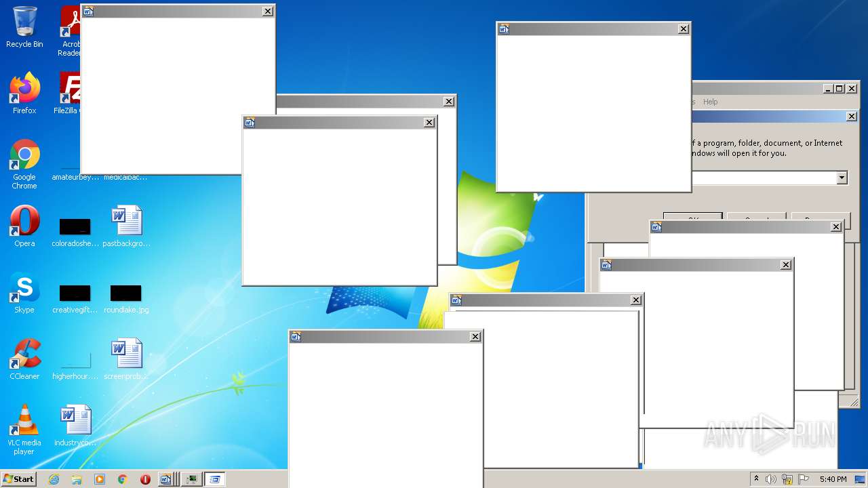868x488 pixels.
Task: Open the Help menu in background window
Action: coord(710,102)
